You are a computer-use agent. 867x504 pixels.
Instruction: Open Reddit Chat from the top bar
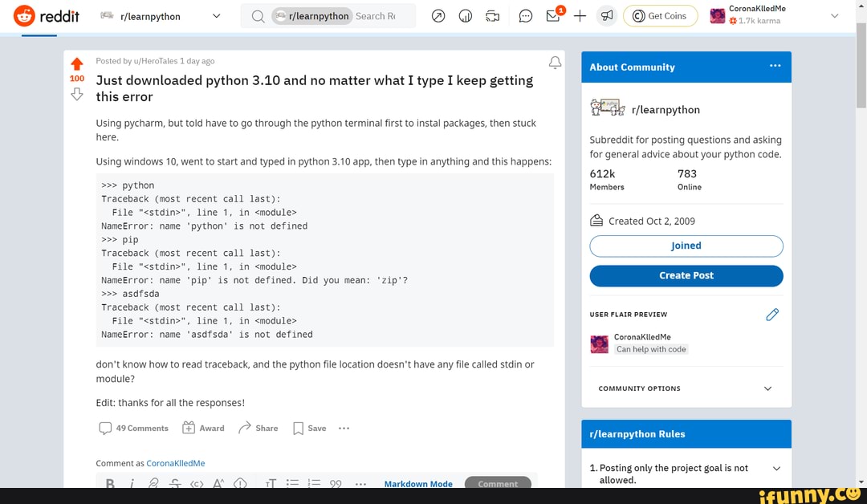(526, 16)
